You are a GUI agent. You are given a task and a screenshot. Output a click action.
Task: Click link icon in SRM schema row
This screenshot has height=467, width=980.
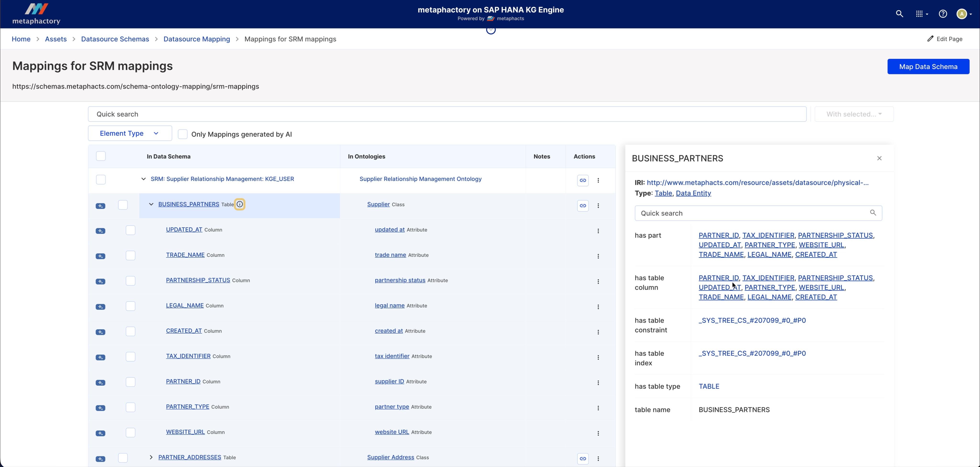(582, 180)
